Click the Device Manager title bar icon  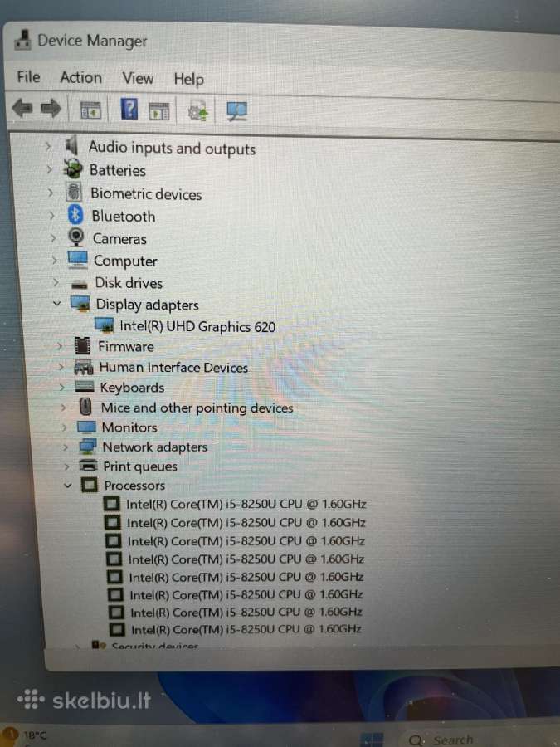point(23,40)
